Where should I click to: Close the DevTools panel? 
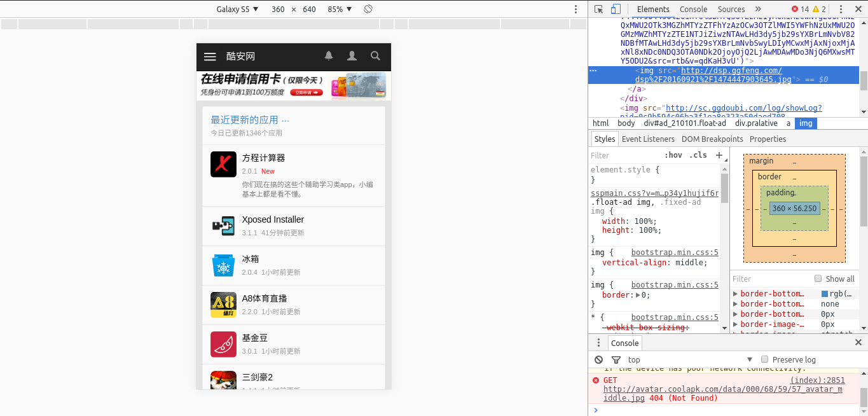click(x=857, y=9)
